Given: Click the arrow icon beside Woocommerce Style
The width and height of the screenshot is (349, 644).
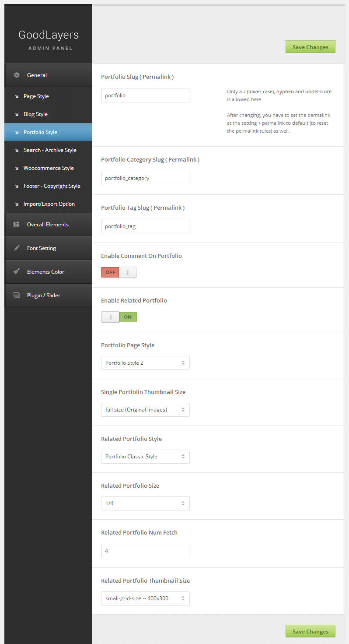Looking at the screenshot, I should coord(17,168).
